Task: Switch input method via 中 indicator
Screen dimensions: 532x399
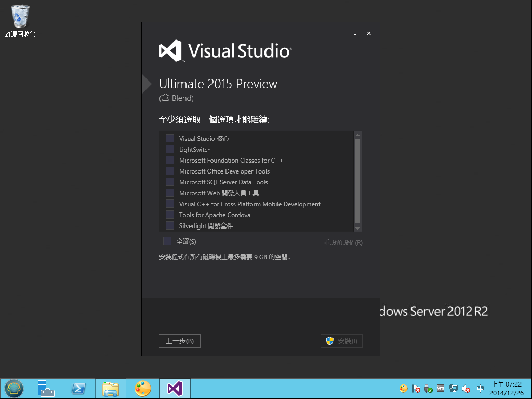Action: (480, 389)
